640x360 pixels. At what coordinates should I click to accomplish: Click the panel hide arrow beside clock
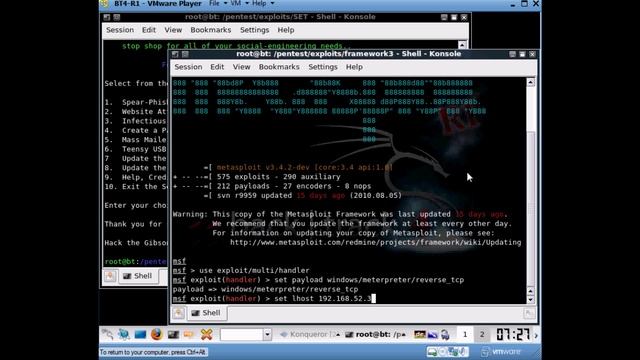coord(536,335)
